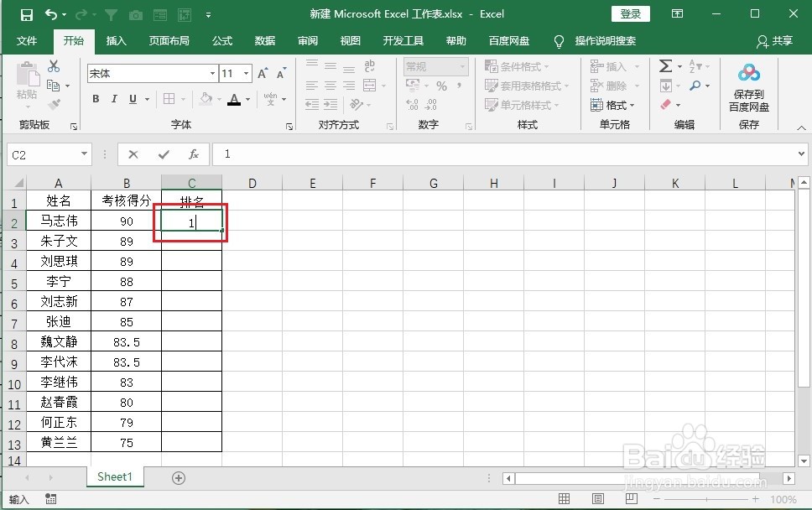812x510 pixels.
Task: Open the number format dropdown 常规
Action: (x=462, y=66)
